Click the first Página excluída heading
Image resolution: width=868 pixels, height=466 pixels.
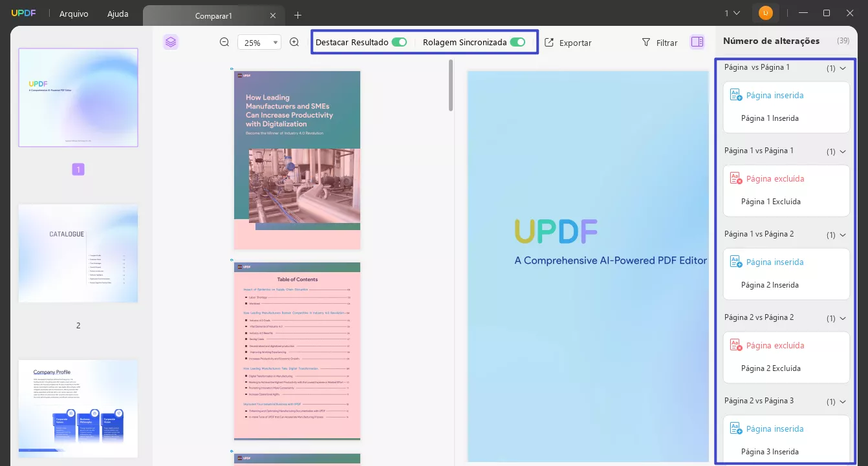(776, 178)
